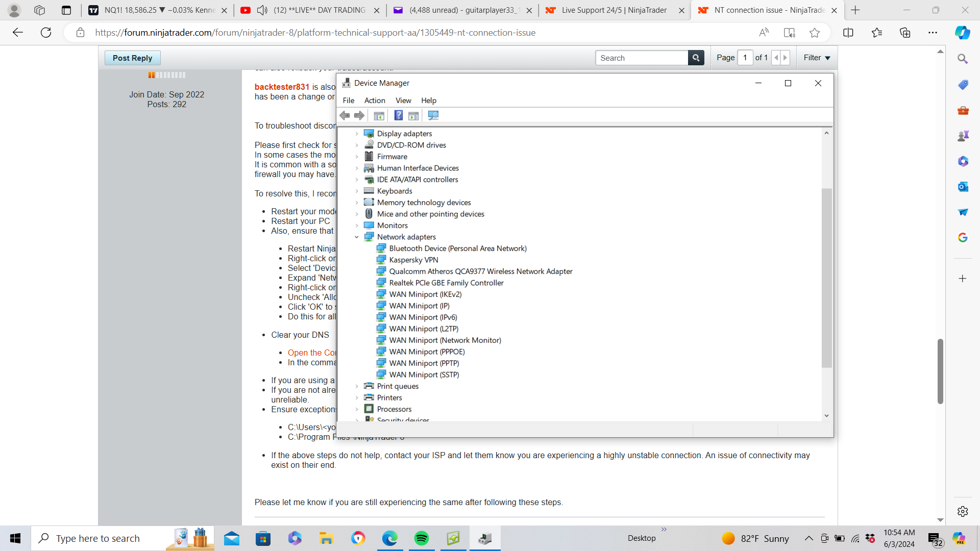The width and height of the screenshot is (980, 551).
Task: Expand the Display adapters category
Action: pyautogui.click(x=357, y=134)
